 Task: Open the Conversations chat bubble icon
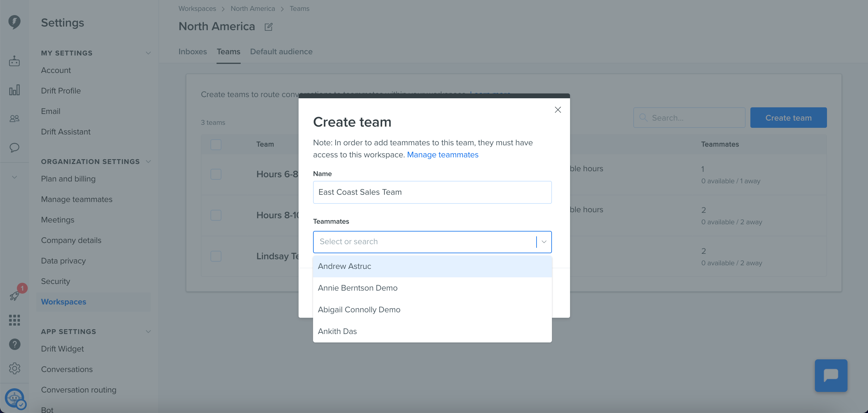14,147
